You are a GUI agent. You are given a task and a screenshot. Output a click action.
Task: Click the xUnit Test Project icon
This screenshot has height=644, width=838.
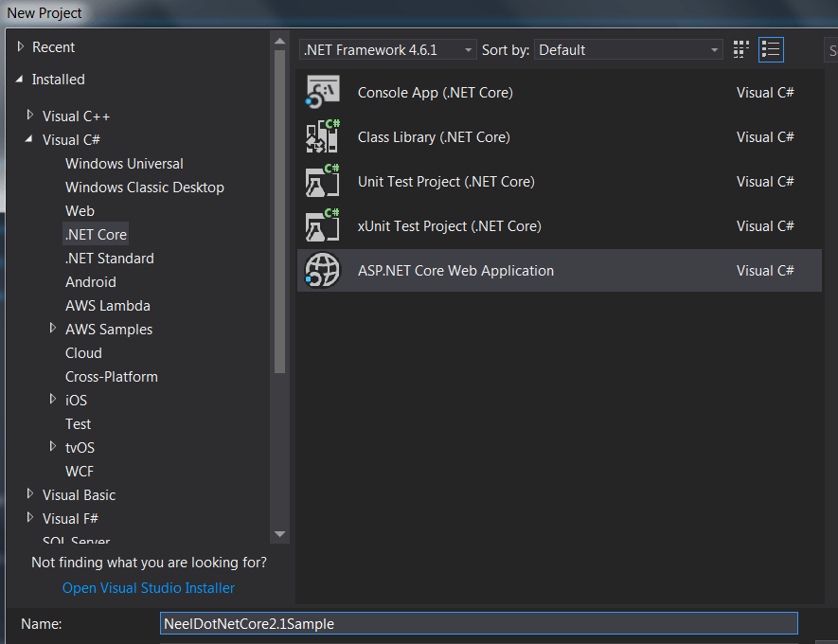tap(322, 226)
